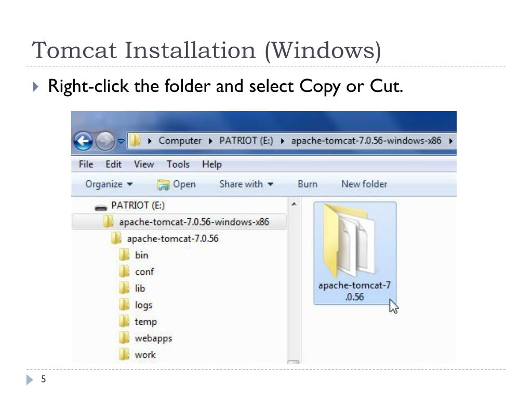Screen dimensions: 532x399
Task: Expand the arrow before Computer breadcrumb
Action: 150,141
